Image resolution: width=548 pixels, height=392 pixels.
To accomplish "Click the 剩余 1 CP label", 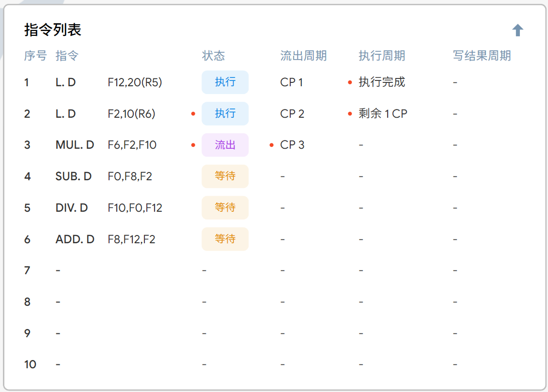I will coord(384,114).
